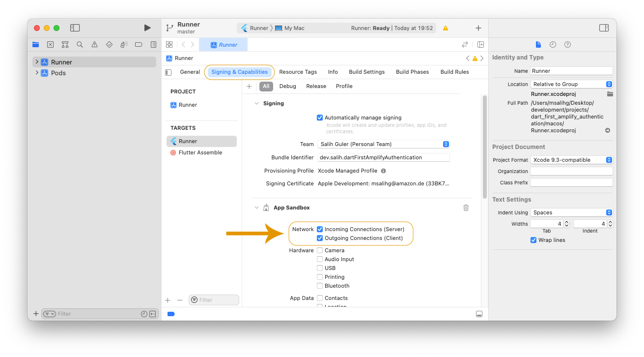
Task: Reveal the full path in Finder
Action: point(608,130)
